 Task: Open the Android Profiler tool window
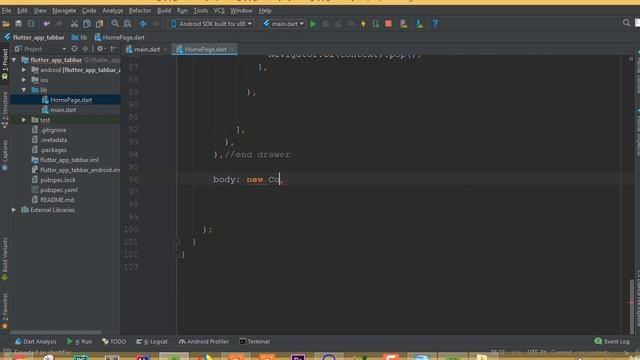point(204,342)
